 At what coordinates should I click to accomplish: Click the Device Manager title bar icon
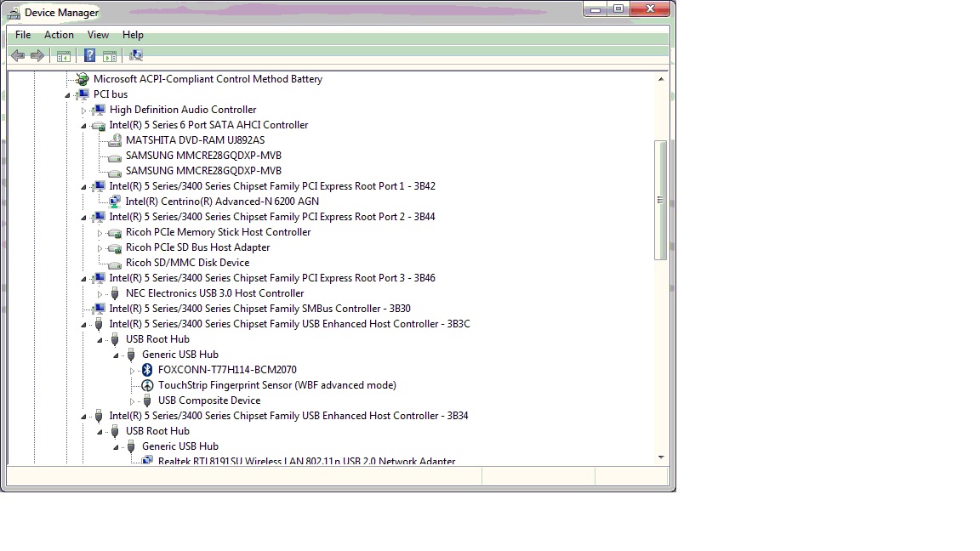(x=14, y=13)
